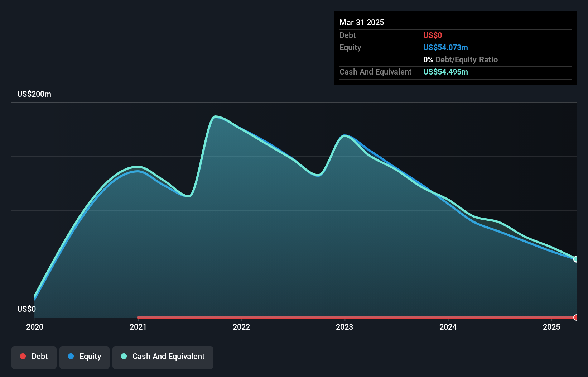The image size is (588, 377).
Task: Click the 2023 x-axis label
Action: 344,327
